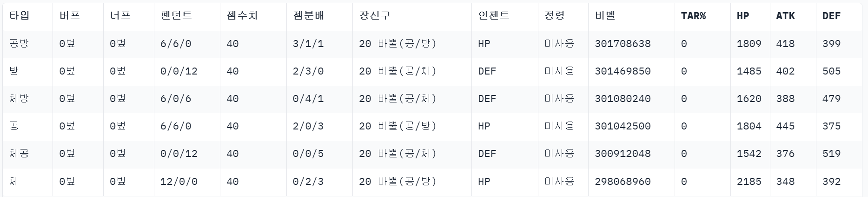Click the HP value 2185
The width and height of the screenshot is (868, 197).
click(749, 181)
